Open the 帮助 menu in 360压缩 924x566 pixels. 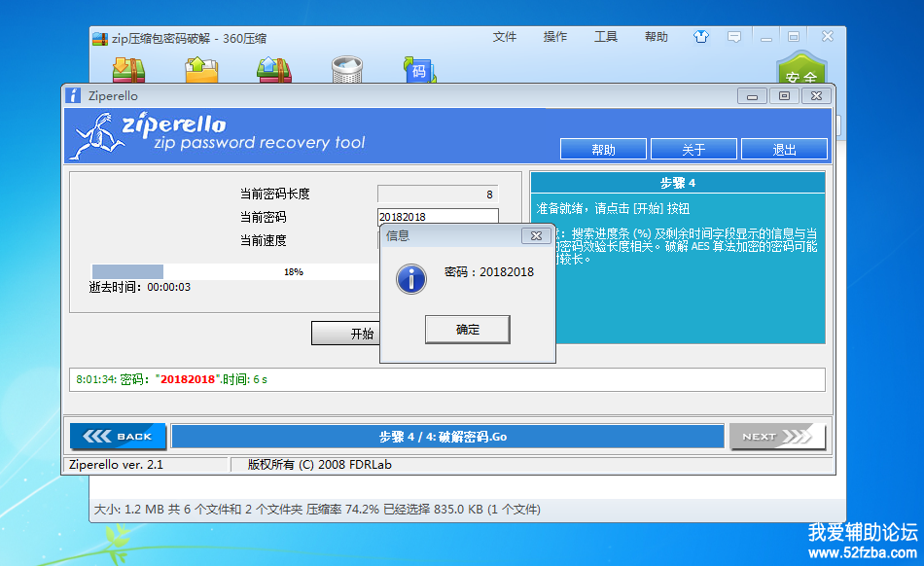pos(656,37)
